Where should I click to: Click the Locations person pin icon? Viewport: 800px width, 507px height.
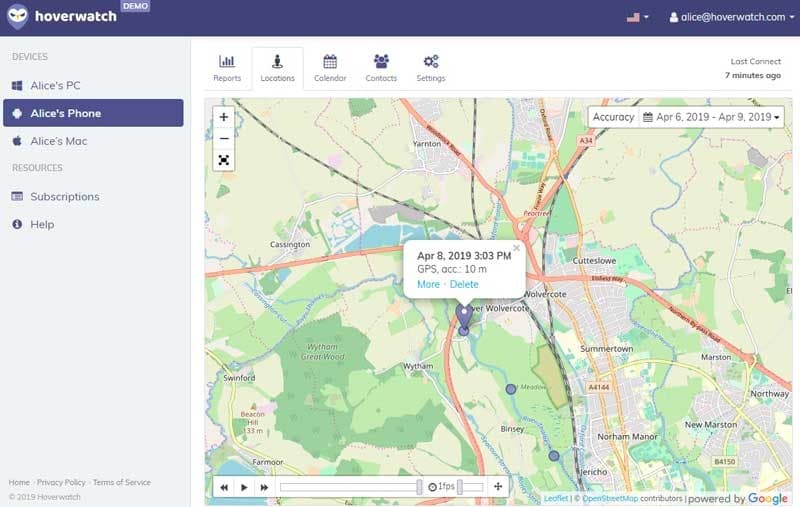[278, 61]
